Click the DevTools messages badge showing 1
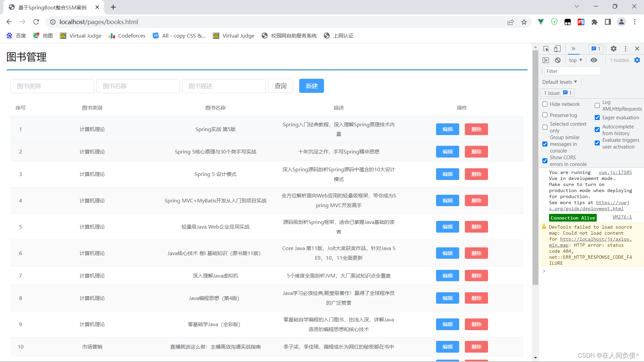This screenshot has width=644, height=362. point(596,49)
